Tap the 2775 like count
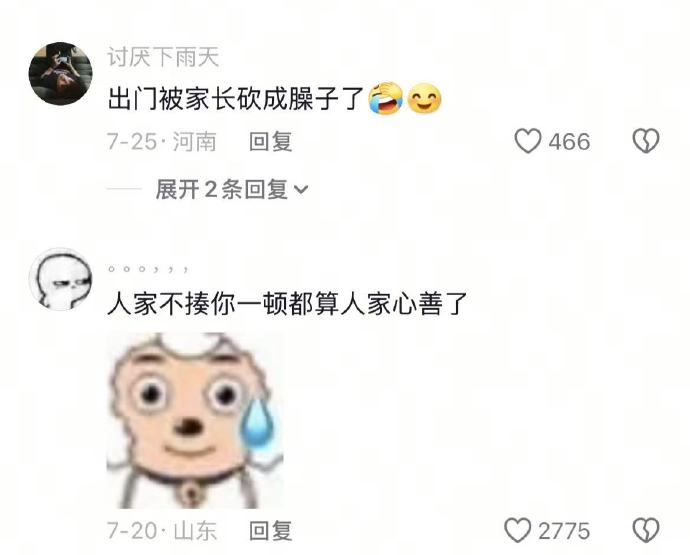Viewport: 690px width, 555px height. pos(564,531)
